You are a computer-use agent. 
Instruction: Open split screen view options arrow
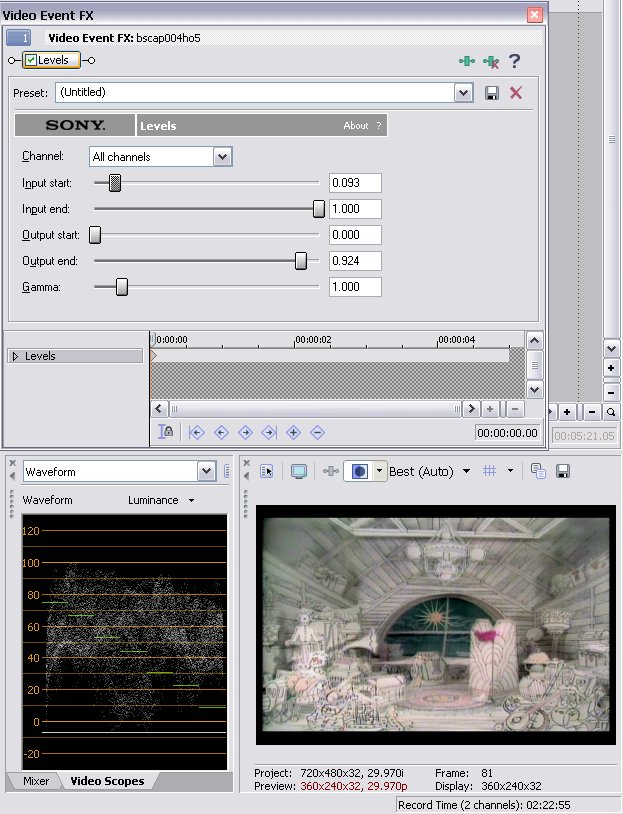(380, 471)
